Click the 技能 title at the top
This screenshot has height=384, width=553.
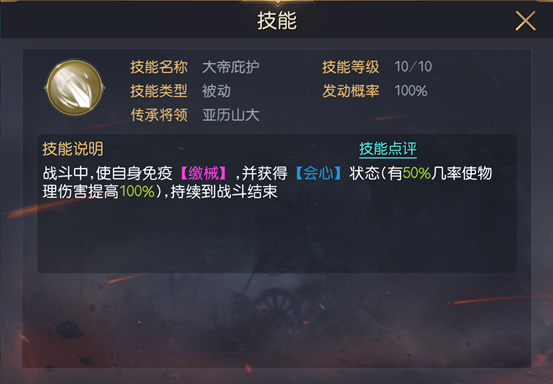(277, 21)
